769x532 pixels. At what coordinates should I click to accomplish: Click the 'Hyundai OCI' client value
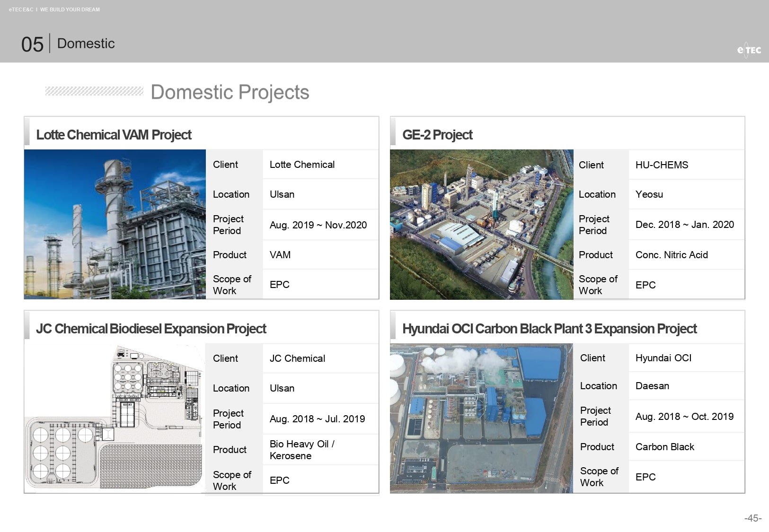click(x=663, y=358)
